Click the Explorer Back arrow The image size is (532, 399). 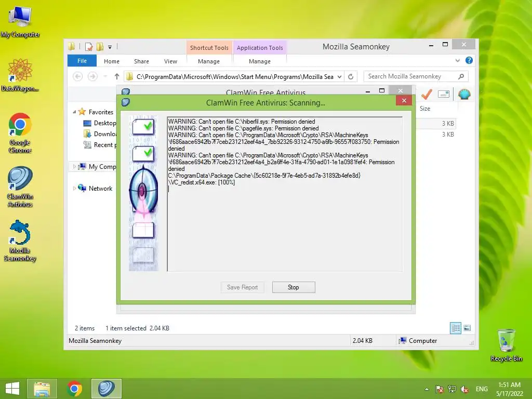[78, 77]
